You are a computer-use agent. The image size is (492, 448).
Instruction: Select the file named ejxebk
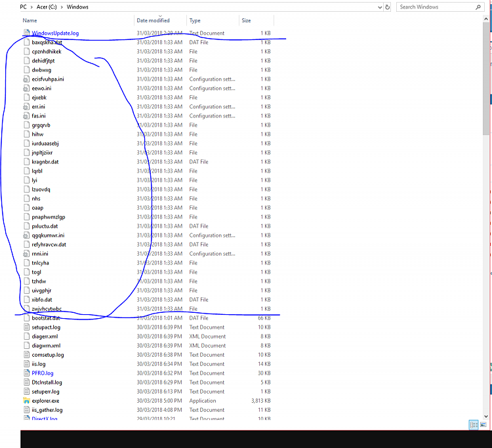[39, 98]
